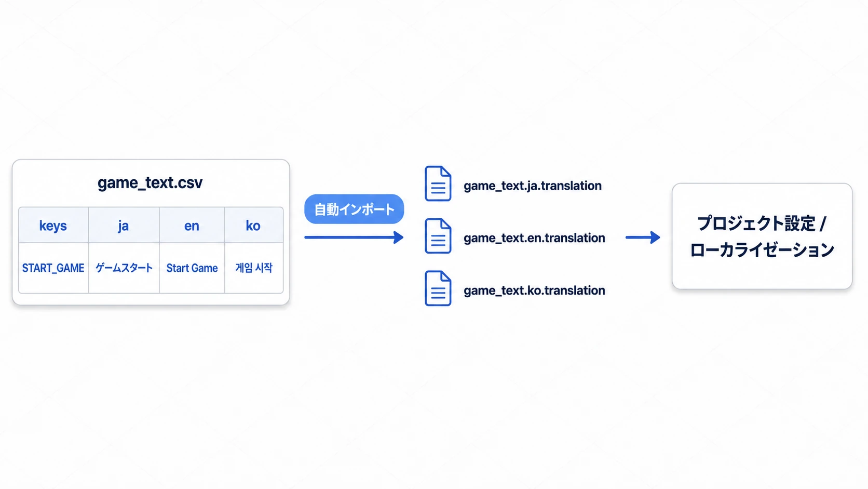Click the START_GAME cell
The height and width of the screenshot is (489, 868).
coord(53,268)
